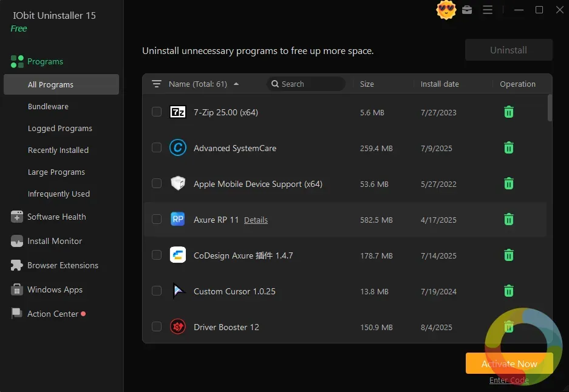Click the Advanced SystemCare name text
Viewport: 569px width, 392px height.
[235, 148]
